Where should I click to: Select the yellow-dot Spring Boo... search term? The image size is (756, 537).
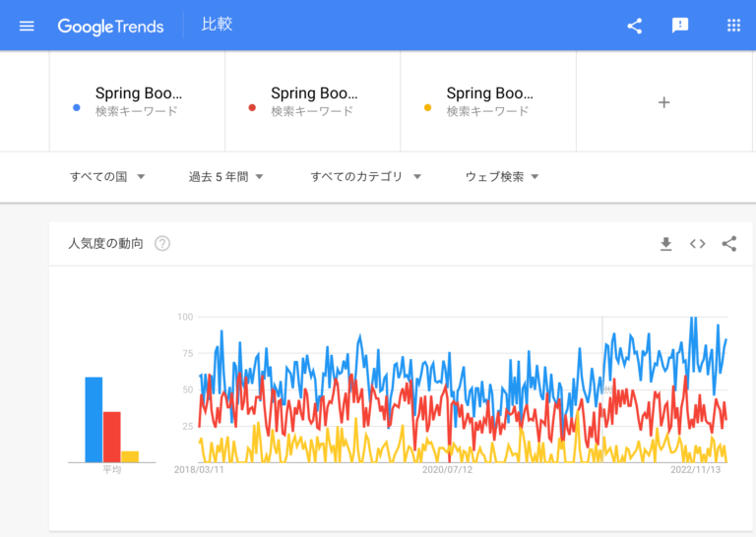click(488, 101)
